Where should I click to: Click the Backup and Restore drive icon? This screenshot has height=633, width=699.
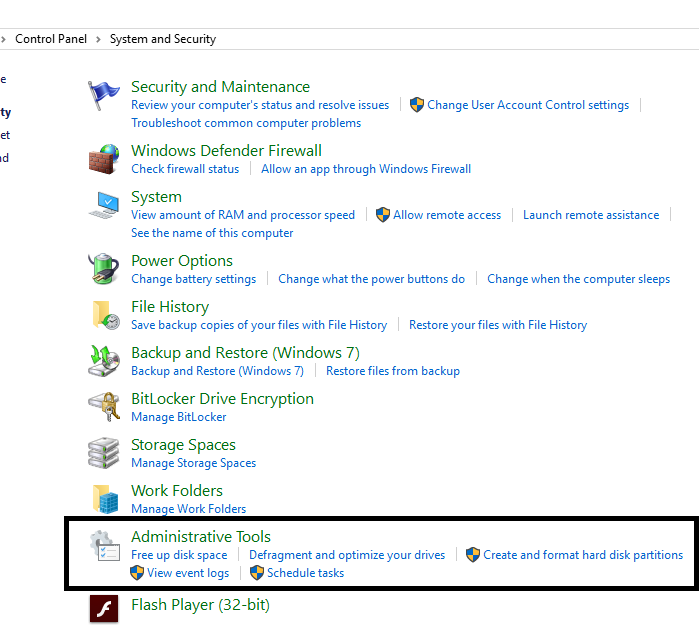(104, 361)
